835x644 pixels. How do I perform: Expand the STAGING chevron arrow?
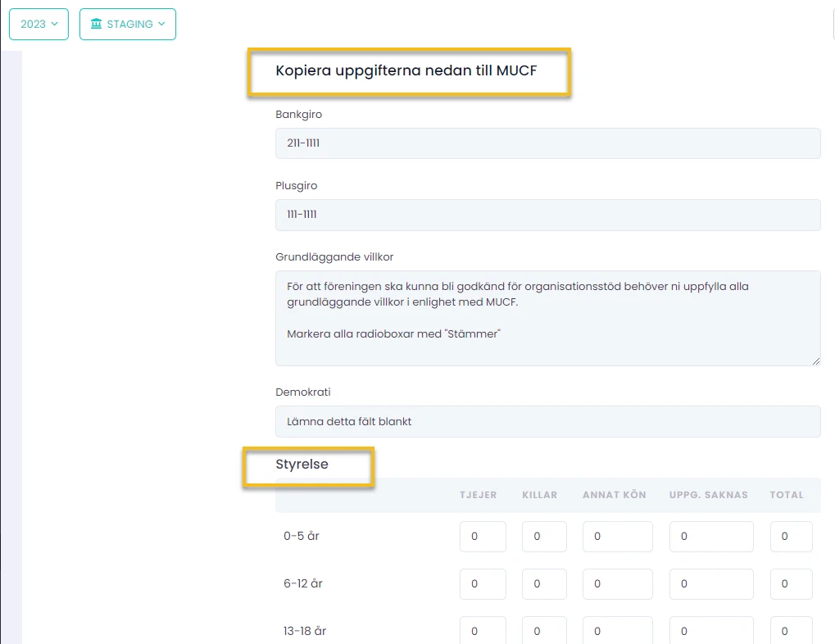161,24
